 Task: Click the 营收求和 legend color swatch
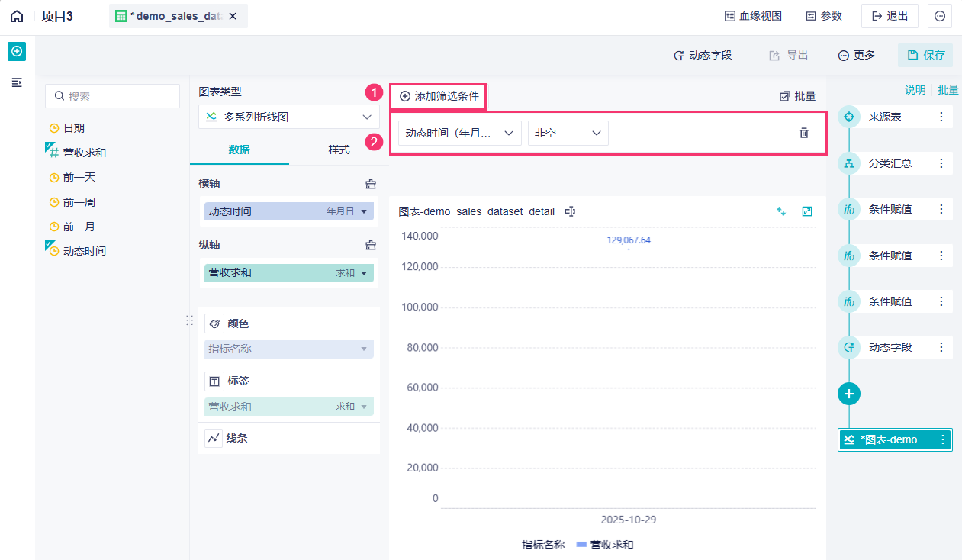point(581,545)
